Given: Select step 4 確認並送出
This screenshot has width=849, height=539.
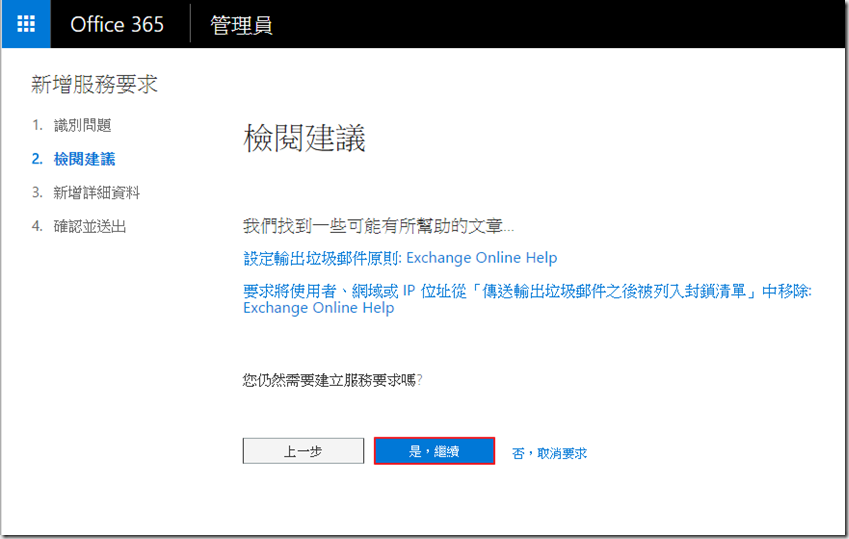Looking at the screenshot, I should pyautogui.click(x=90, y=226).
